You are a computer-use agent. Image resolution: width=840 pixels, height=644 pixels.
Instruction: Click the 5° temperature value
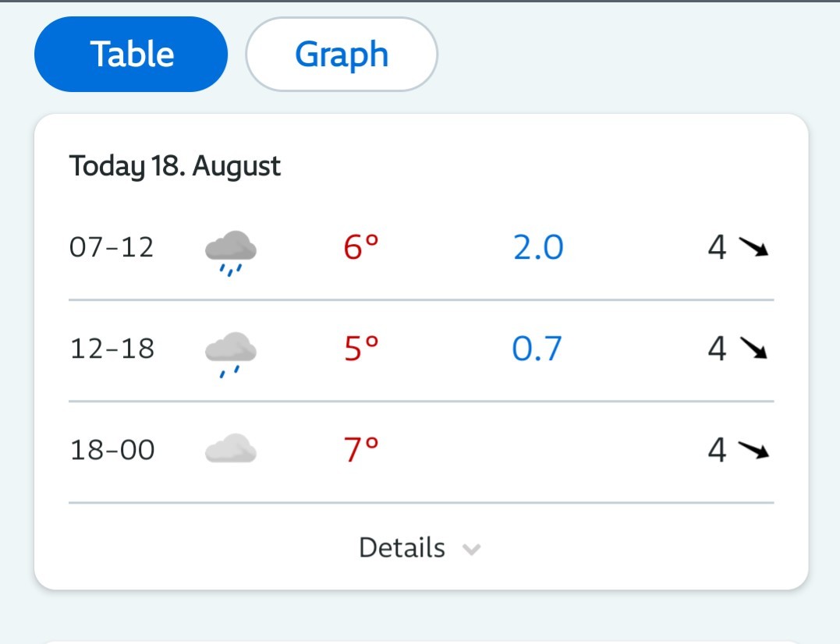coord(361,349)
